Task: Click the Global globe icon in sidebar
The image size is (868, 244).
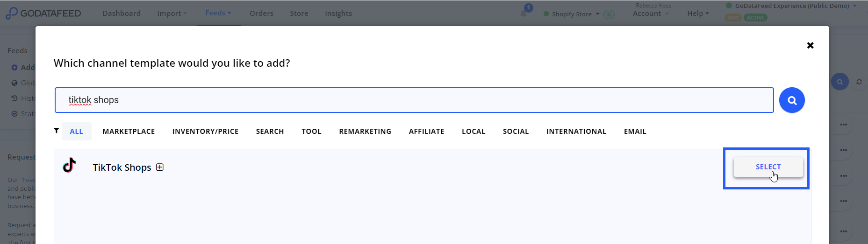Action: pyautogui.click(x=14, y=83)
